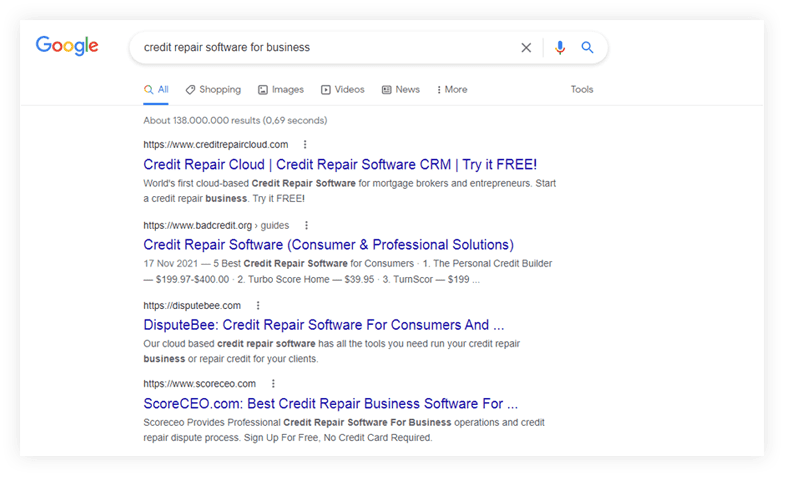Click the Google logo
This screenshot has height=482, width=797.
[x=67, y=46]
